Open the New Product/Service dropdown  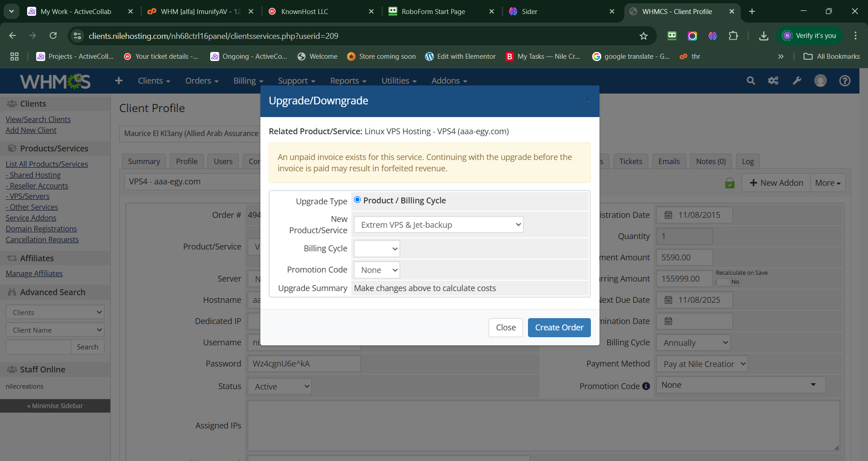[x=439, y=225]
